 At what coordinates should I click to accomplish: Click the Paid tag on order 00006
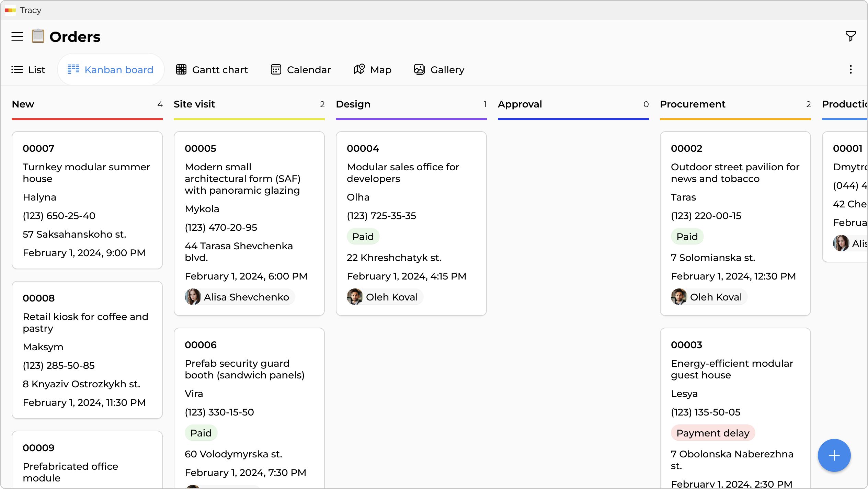click(x=201, y=433)
